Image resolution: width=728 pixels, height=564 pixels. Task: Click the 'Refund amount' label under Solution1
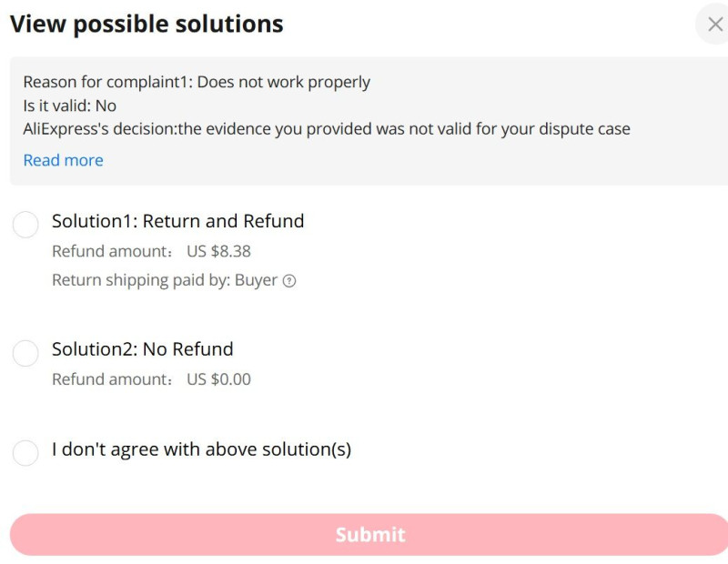point(112,251)
